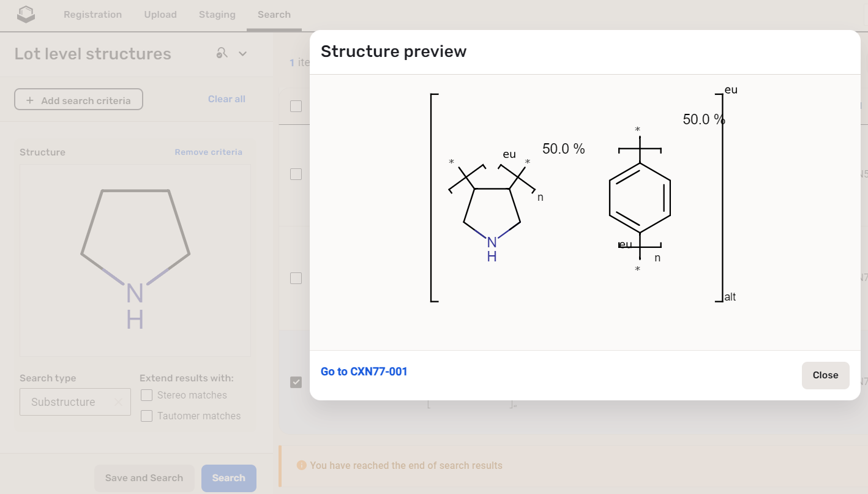Screen dimensions: 868x494
Task: Open saved searches via the magnifier icon
Action: 221,53
